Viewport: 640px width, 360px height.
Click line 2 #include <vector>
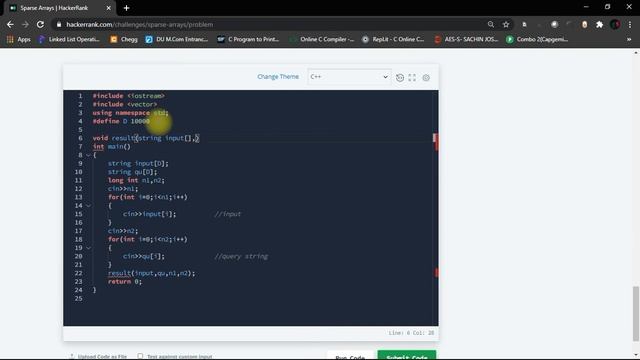(125, 104)
